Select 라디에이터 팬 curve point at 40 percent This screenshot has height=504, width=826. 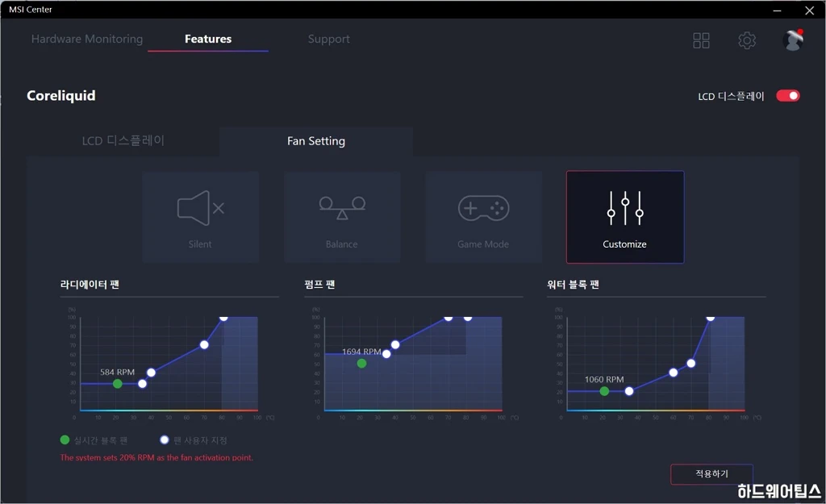coord(151,373)
